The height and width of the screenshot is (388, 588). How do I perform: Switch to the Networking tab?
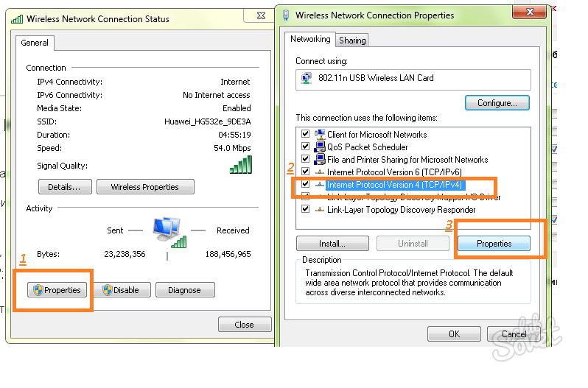(x=310, y=39)
